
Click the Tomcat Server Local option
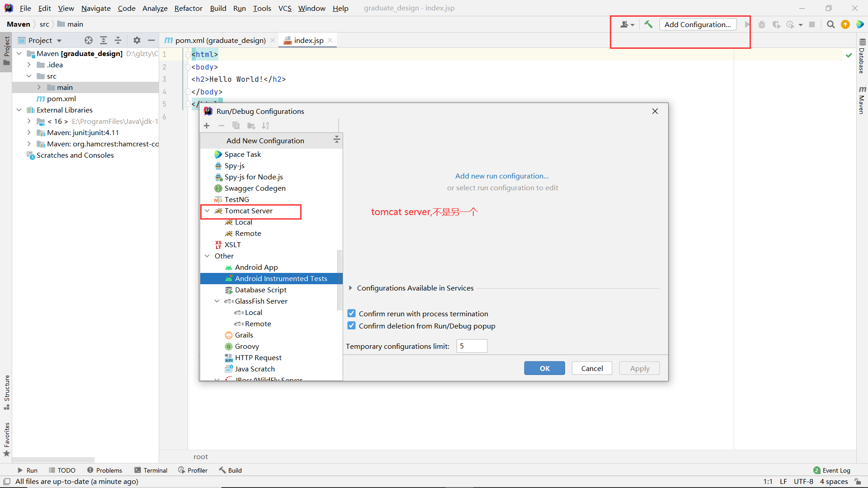(x=243, y=222)
